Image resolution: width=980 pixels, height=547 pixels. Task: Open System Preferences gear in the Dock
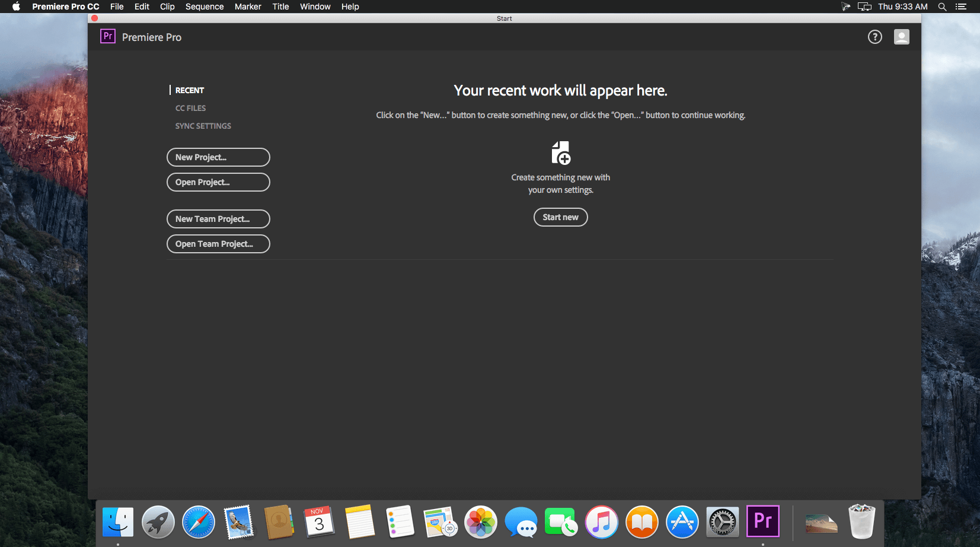(x=723, y=522)
